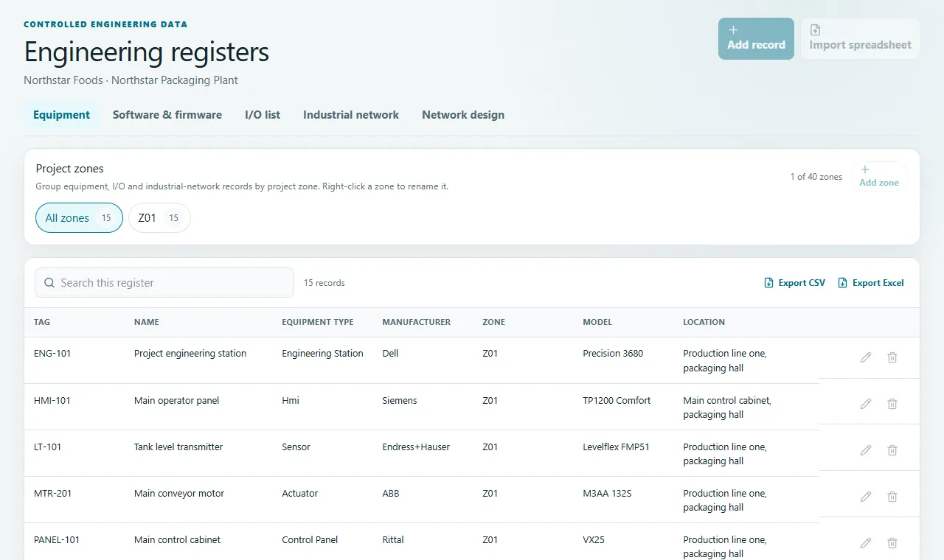Open the Industrial network tab
Image resolution: width=944 pixels, height=560 pixels.
coord(351,115)
